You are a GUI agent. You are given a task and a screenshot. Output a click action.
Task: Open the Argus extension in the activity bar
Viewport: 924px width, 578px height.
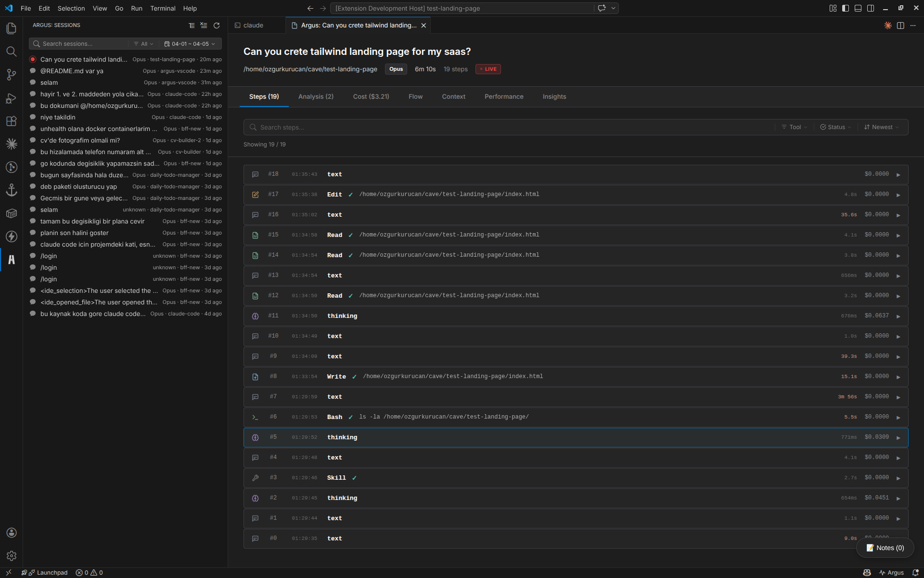[x=12, y=260]
